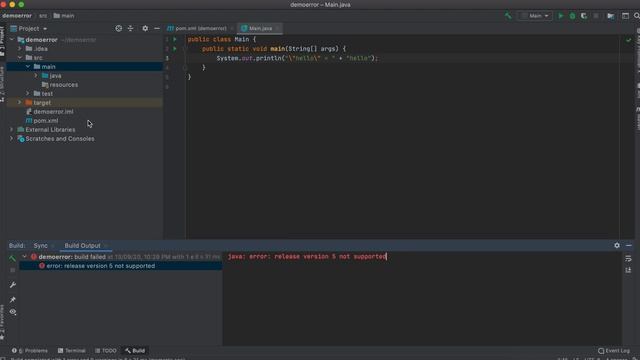640x360 pixels.
Task: Collapse the src folder
Action: [20, 58]
